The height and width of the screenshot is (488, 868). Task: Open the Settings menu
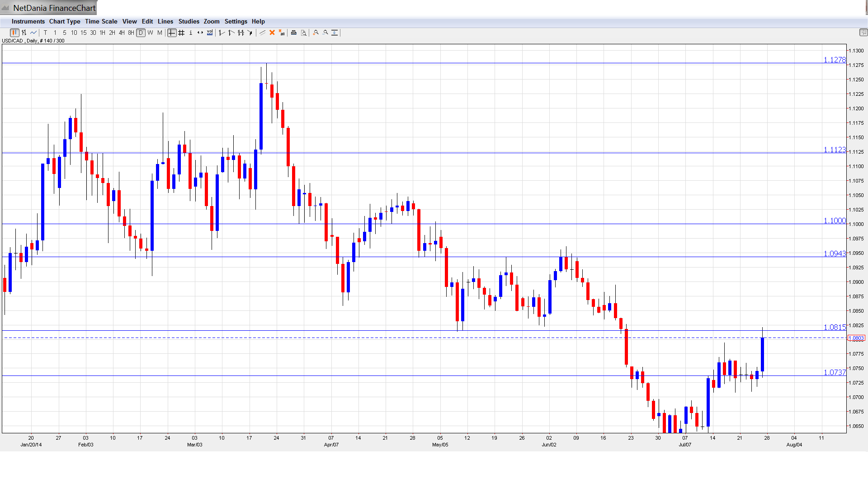pyautogui.click(x=236, y=21)
